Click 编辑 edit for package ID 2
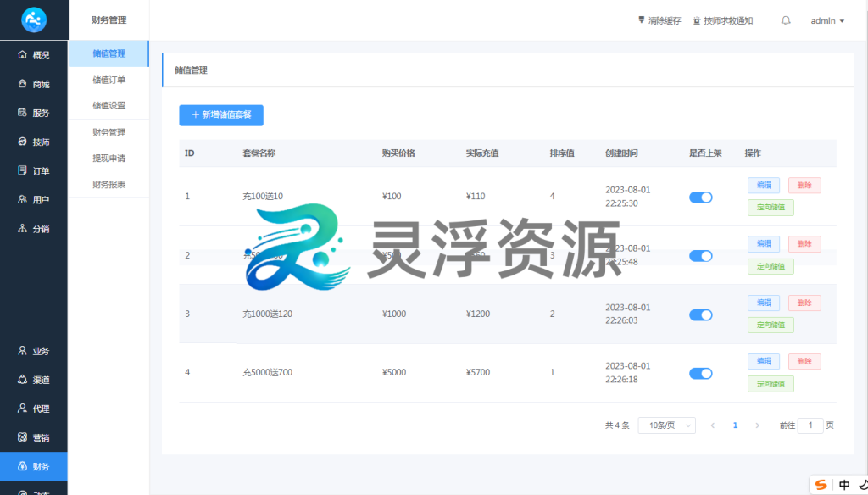The width and height of the screenshot is (868, 495). click(x=764, y=243)
